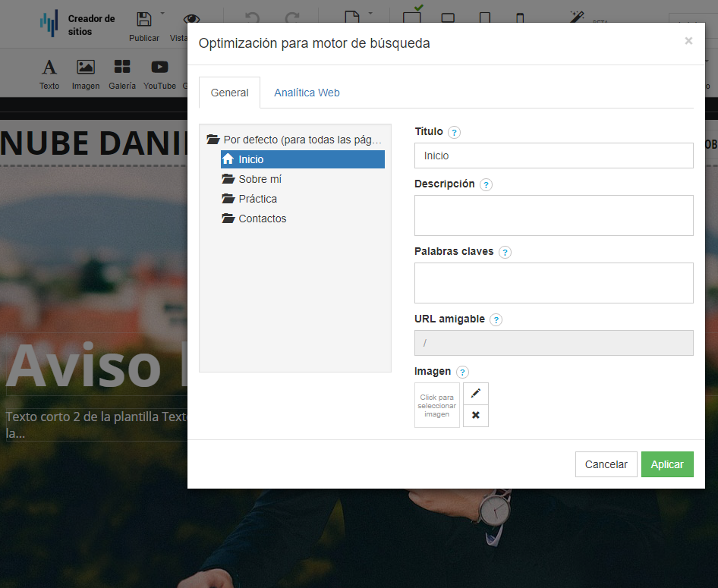The image size is (718, 588).
Task: Select the tablet view icon
Action: click(x=484, y=18)
